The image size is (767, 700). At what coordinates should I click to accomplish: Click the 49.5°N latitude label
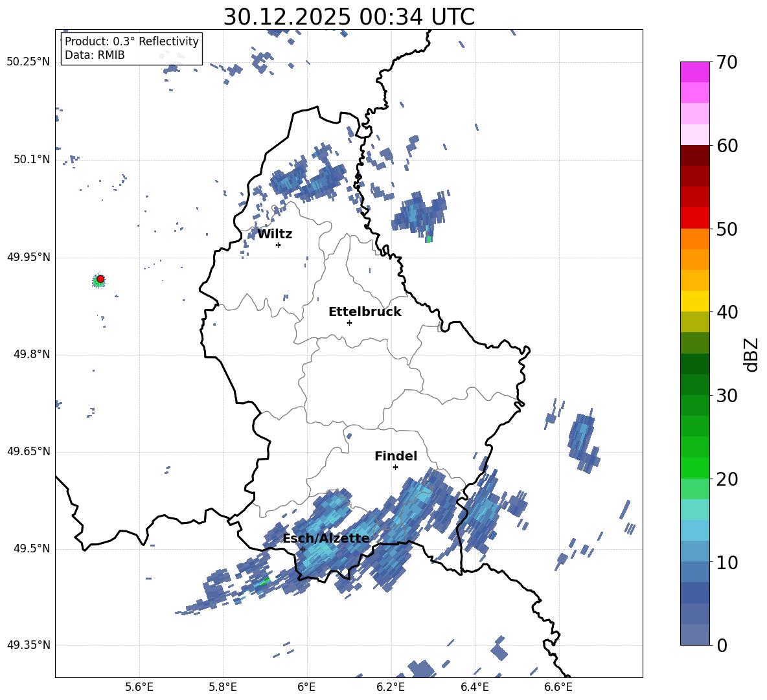tap(32, 548)
